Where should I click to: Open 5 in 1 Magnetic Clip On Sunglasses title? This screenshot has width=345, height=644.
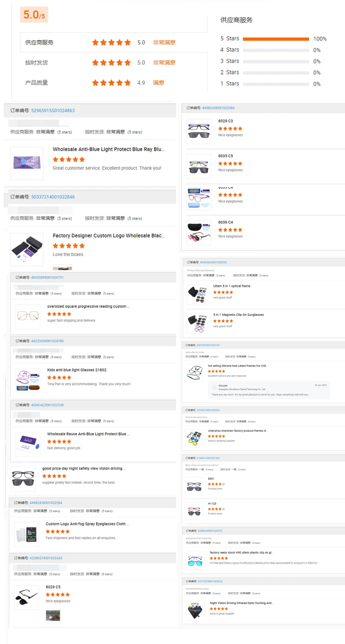238,315
